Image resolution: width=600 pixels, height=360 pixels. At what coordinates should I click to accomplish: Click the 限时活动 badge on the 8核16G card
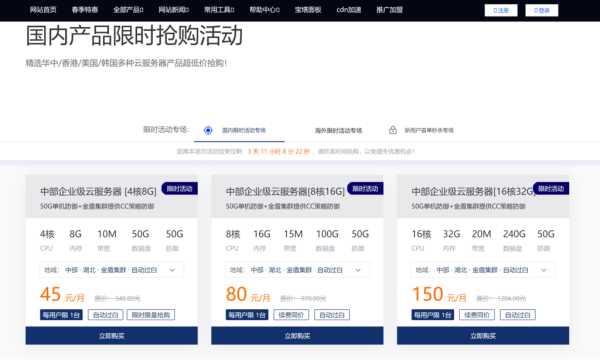pyautogui.click(x=365, y=189)
